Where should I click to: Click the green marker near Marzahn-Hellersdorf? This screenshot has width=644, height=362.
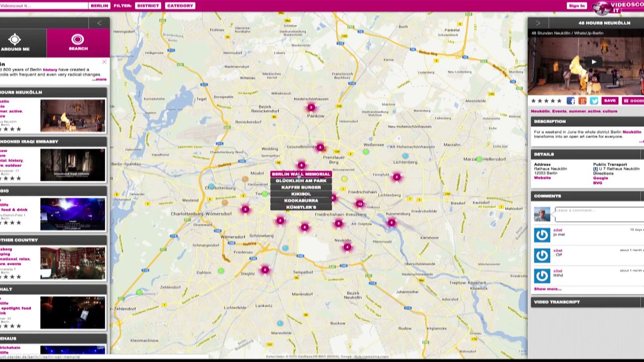click(x=479, y=159)
